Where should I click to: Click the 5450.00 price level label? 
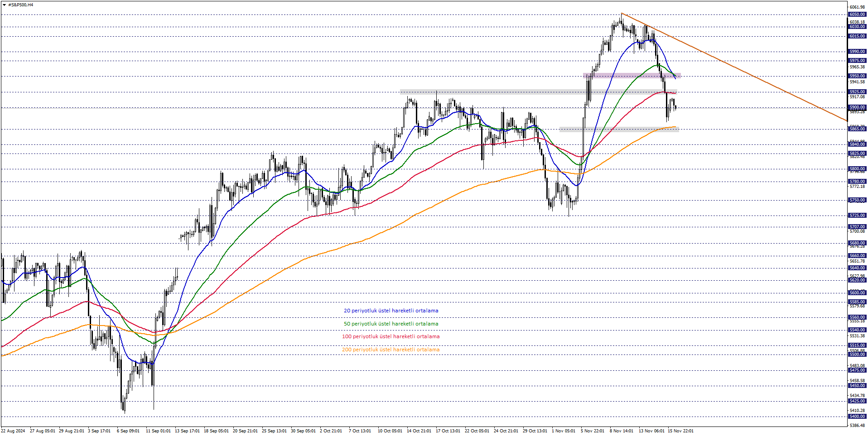857,386
